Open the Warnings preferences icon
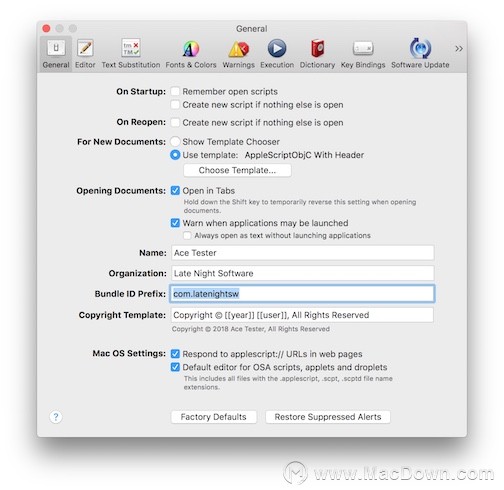The width and height of the screenshot is (504, 490). [x=238, y=49]
